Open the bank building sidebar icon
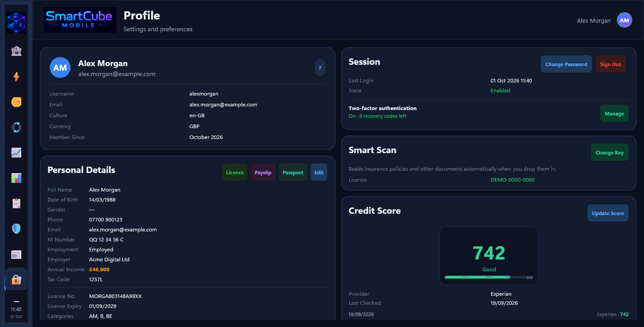644x327 pixels. pyautogui.click(x=16, y=51)
